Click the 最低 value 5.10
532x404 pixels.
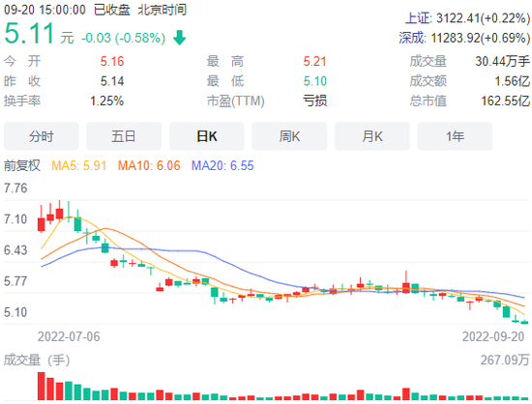point(315,81)
